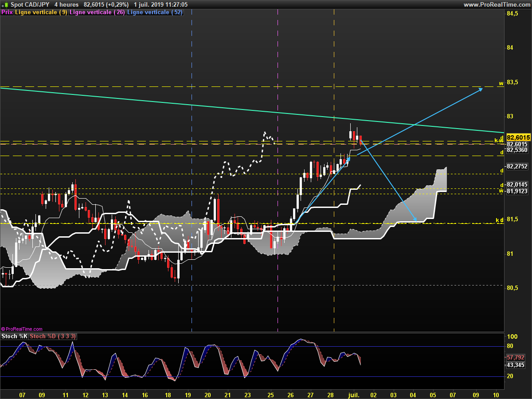Select the cyan descending trend line
532x399 pixels.
click(x=252, y=110)
